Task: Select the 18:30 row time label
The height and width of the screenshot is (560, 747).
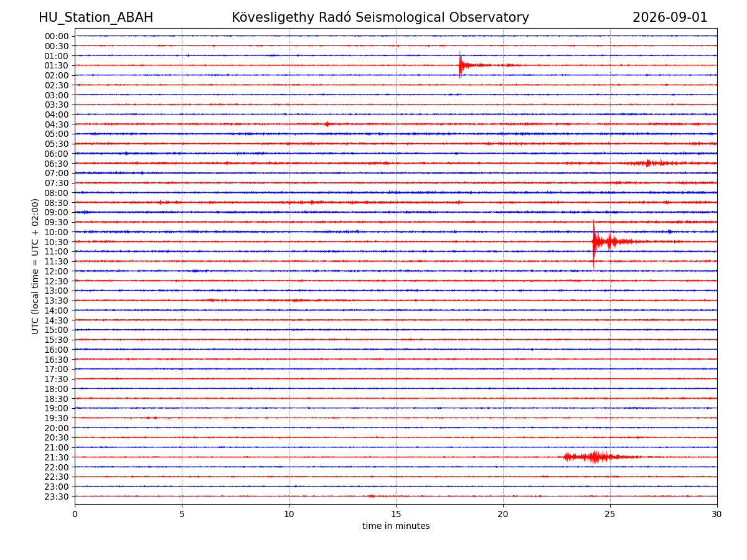Action: (x=56, y=398)
